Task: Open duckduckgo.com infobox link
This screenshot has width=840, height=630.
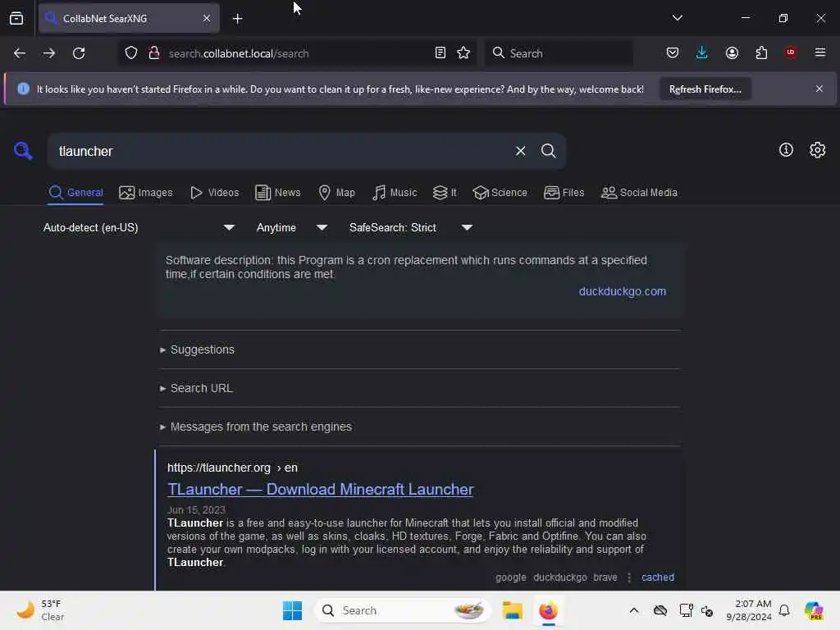Action: (x=622, y=291)
